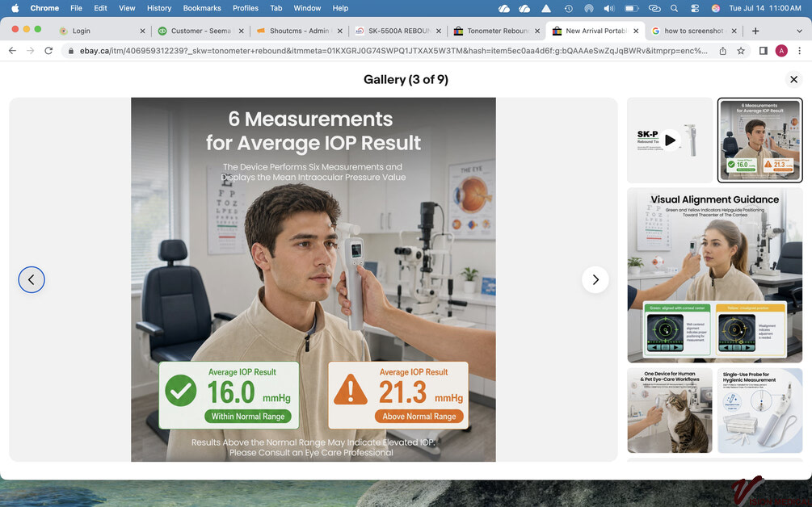
Task: Click the battery status icon
Action: click(632, 8)
